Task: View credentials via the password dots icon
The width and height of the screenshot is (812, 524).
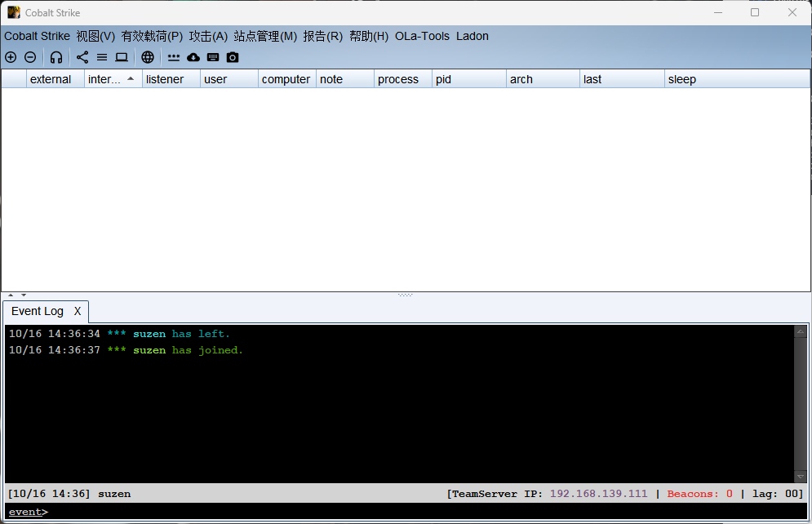Action: [174, 57]
